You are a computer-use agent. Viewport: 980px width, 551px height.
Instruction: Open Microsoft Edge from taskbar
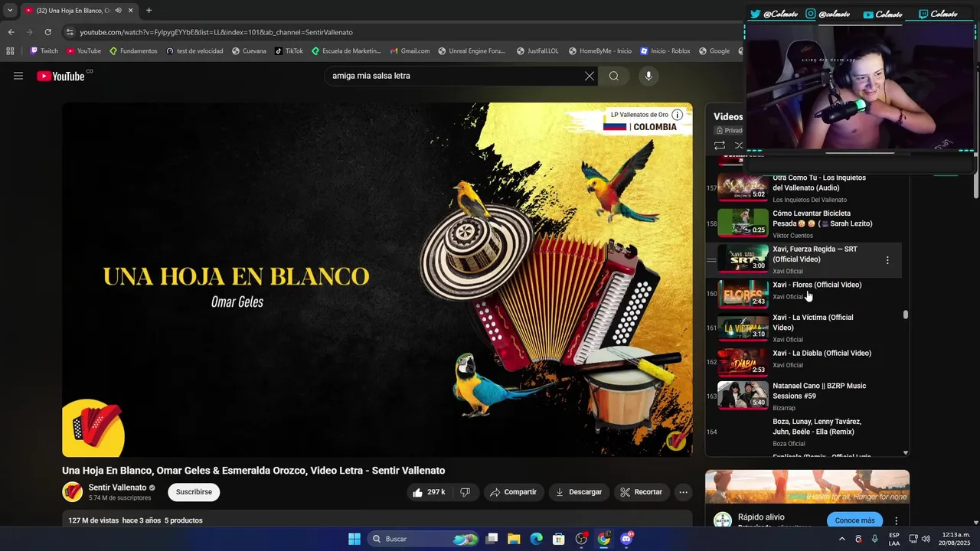(537, 539)
